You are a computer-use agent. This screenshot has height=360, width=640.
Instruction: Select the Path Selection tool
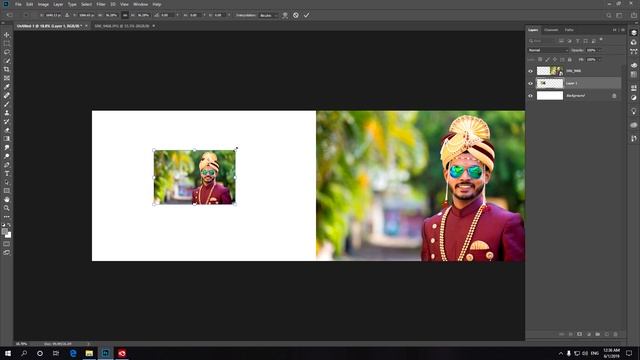(x=7, y=182)
